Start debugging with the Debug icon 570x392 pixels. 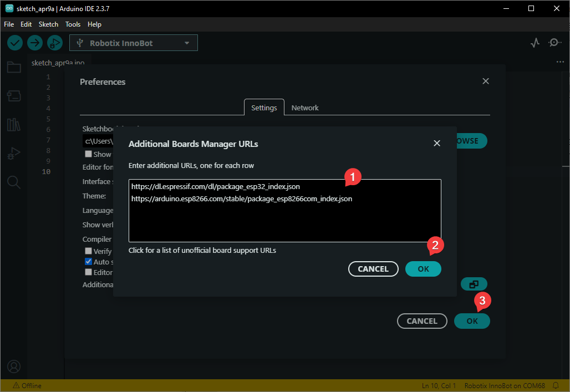[x=54, y=43]
